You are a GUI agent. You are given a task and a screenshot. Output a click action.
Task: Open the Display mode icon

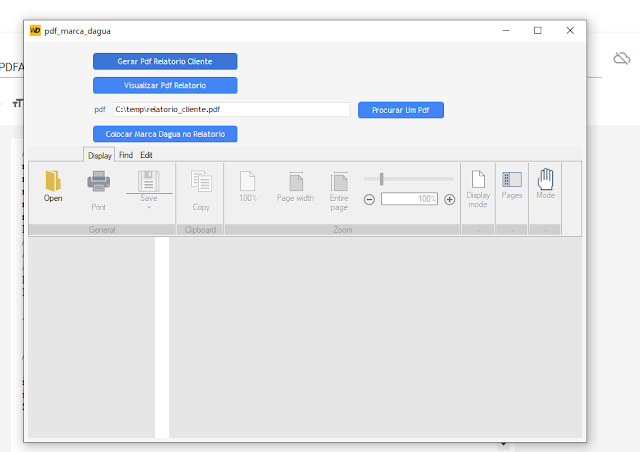pyautogui.click(x=478, y=179)
